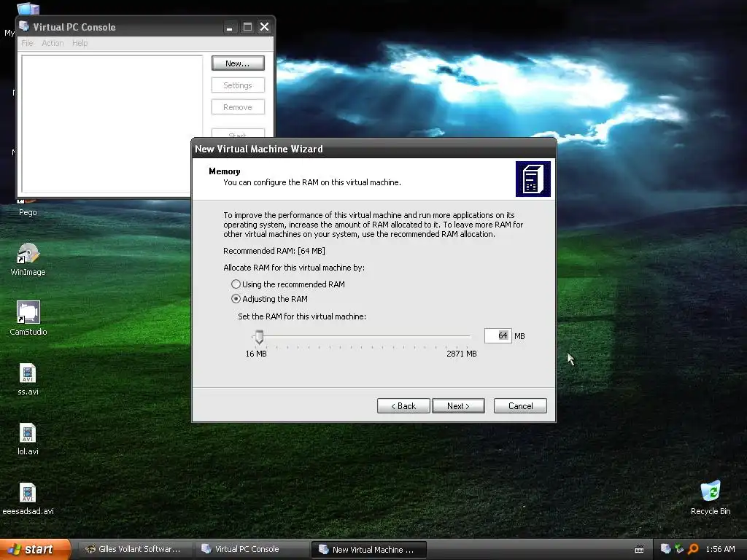Cancel the New Virtual Machine Wizard
Screen dimensions: 747x560
click(520, 405)
